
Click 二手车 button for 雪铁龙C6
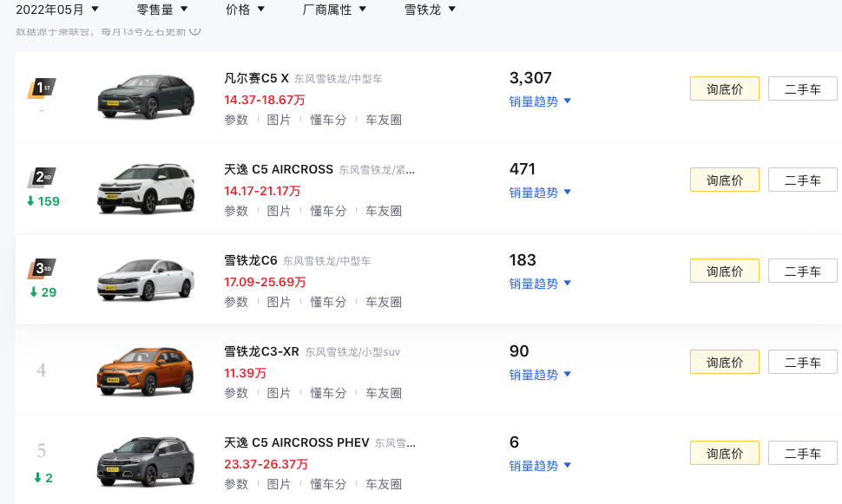802,272
